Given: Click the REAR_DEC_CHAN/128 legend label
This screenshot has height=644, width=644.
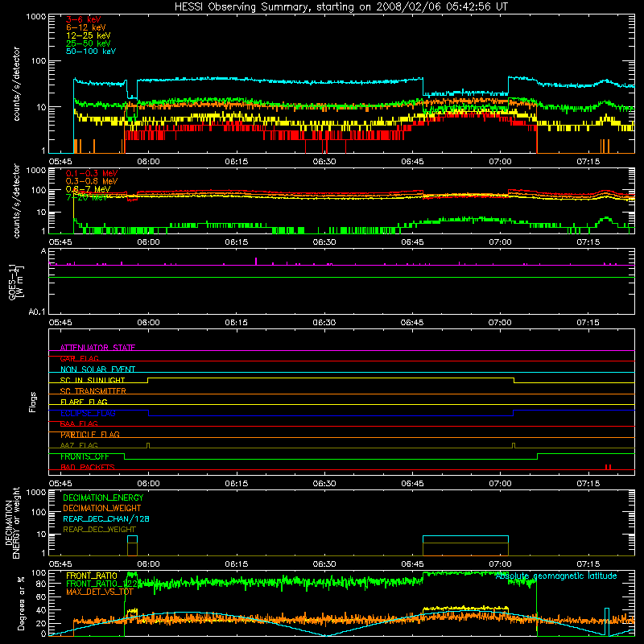Looking at the screenshot, I should coord(106,518).
